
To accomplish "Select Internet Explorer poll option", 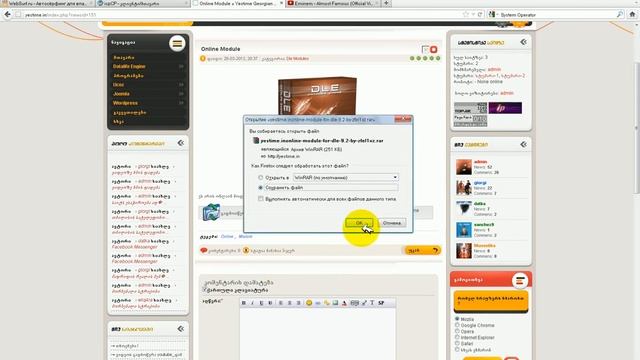I will point(457,338).
